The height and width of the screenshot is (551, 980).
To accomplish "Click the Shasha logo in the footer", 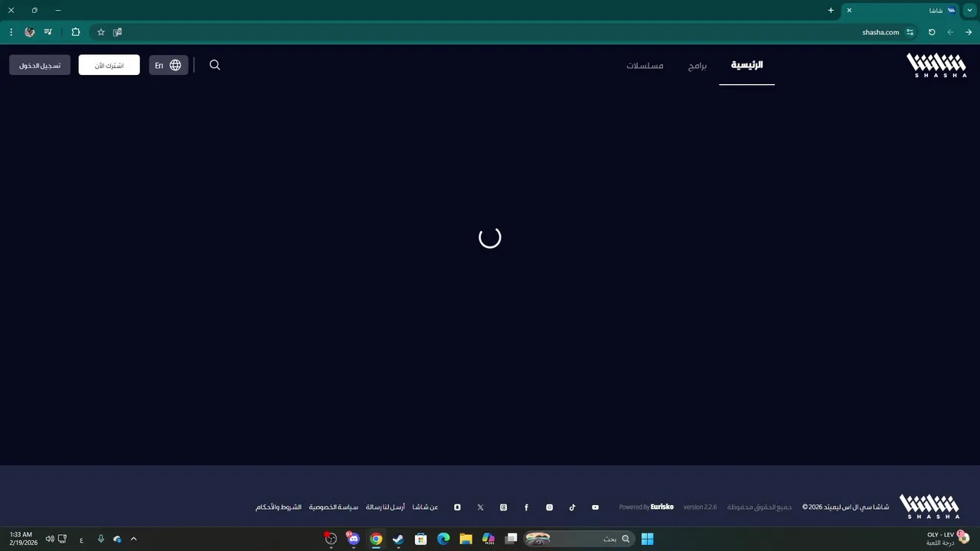I will (929, 507).
